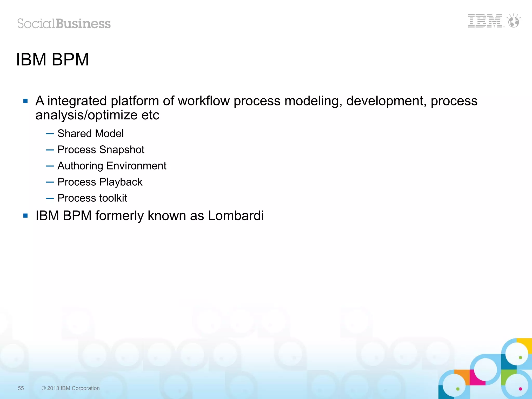Click the SocialBusiness header logo
The image size is (532, 399).
[64, 24]
